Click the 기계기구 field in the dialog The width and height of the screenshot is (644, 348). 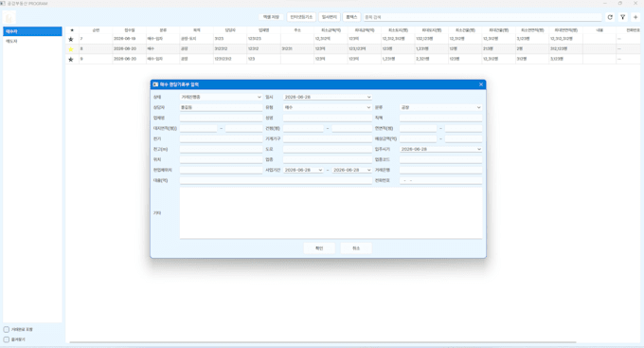328,139
